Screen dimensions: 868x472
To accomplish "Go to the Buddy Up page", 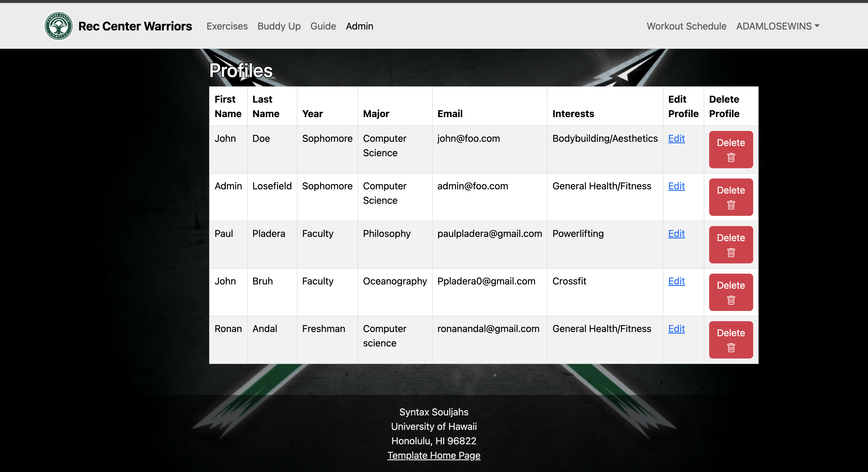I will pyautogui.click(x=279, y=26).
